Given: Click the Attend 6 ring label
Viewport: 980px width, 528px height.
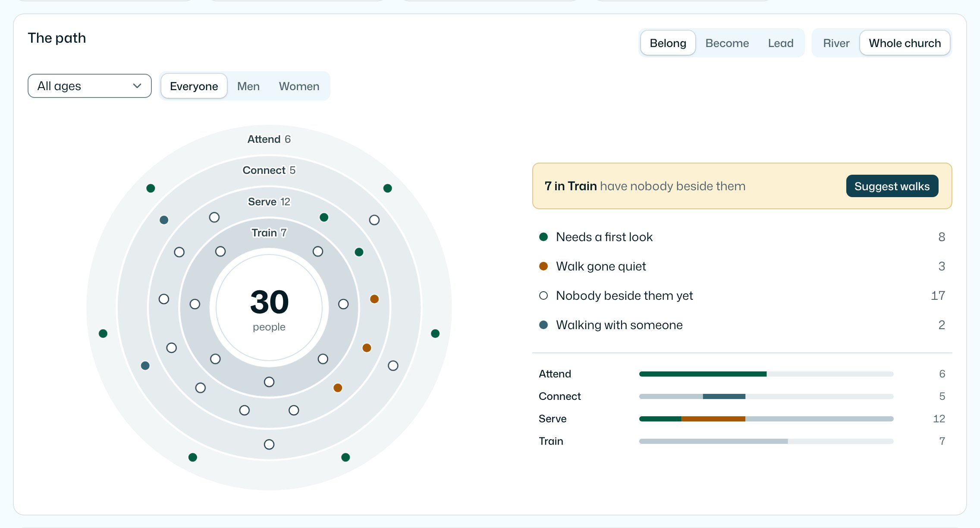Looking at the screenshot, I should [x=269, y=139].
